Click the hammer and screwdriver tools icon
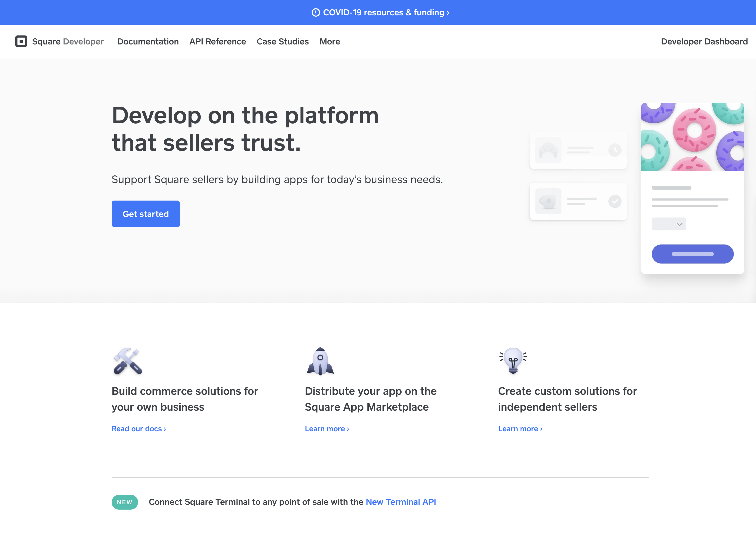This screenshot has width=756, height=535. 128,361
